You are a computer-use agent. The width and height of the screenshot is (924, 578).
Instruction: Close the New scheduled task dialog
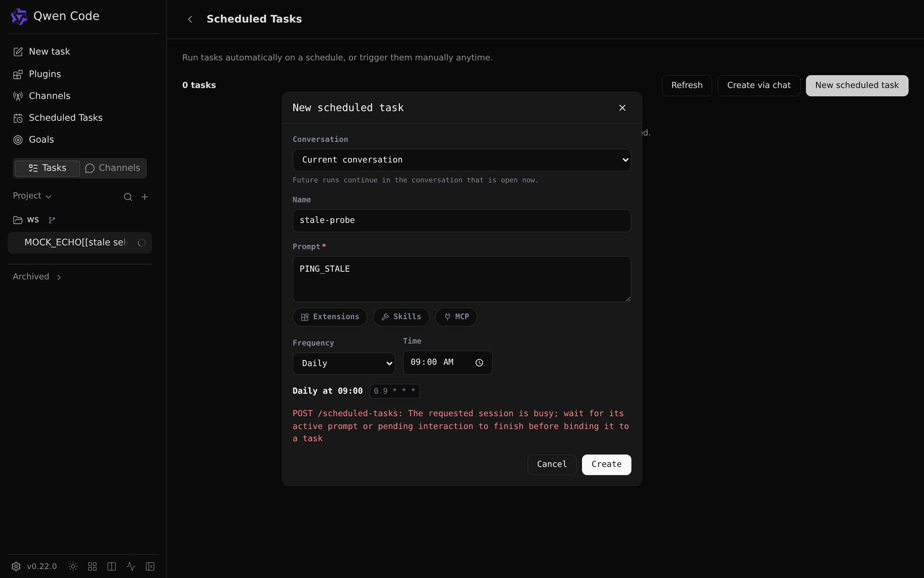(x=622, y=108)
